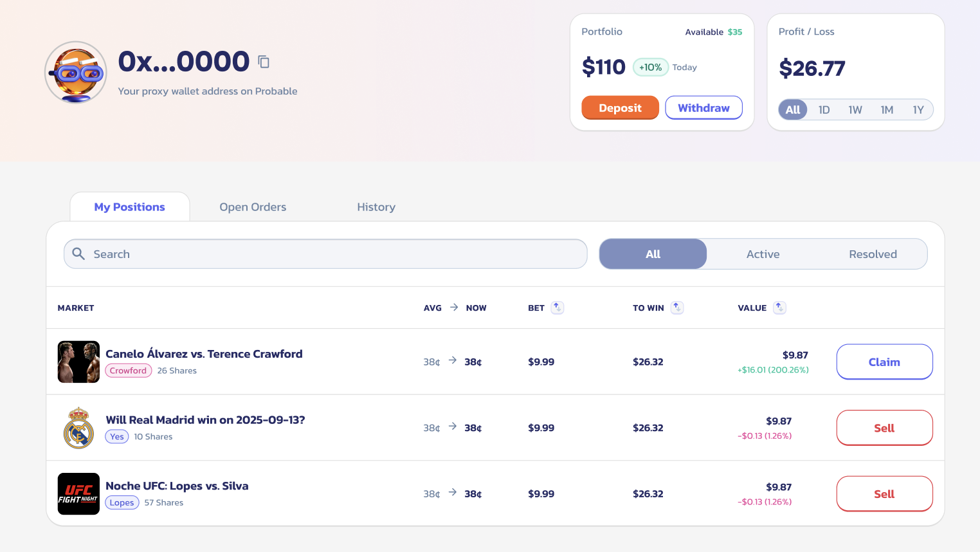
Task: Open UFC Fight Night market thumbnail
Action: point(78,494)
